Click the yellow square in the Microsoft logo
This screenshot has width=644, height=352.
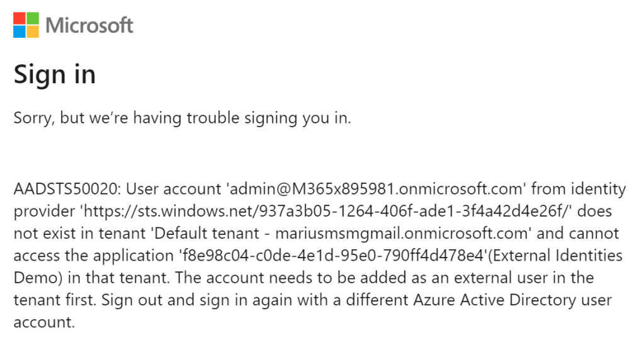[33, 31]
